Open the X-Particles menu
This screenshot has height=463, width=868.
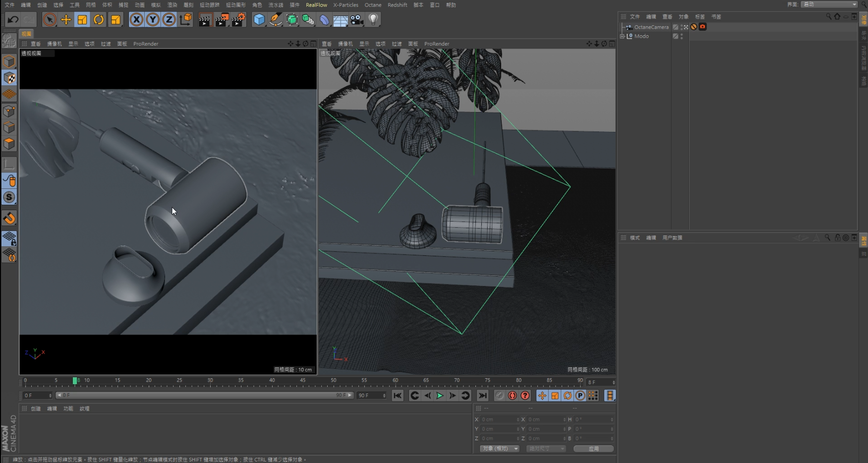click(346, 5)
